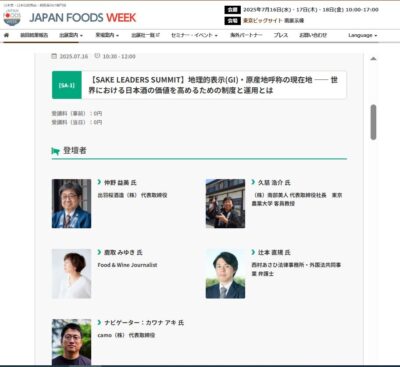Expand the セミナー・イベント dropdown
Image resolution: width=400 pixels, height=367 pixels.
(x=194, y=35)
